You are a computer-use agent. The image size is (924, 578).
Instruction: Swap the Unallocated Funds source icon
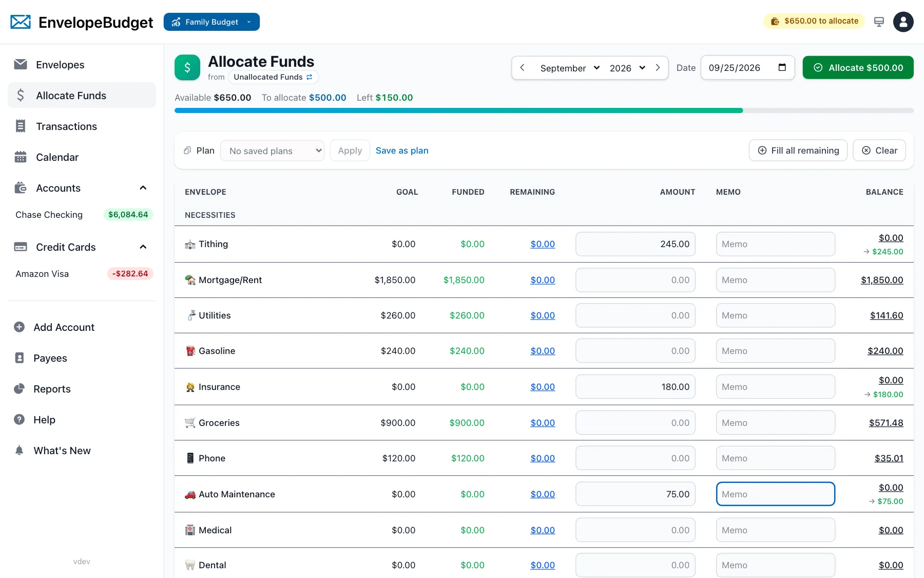pos(310,77)
